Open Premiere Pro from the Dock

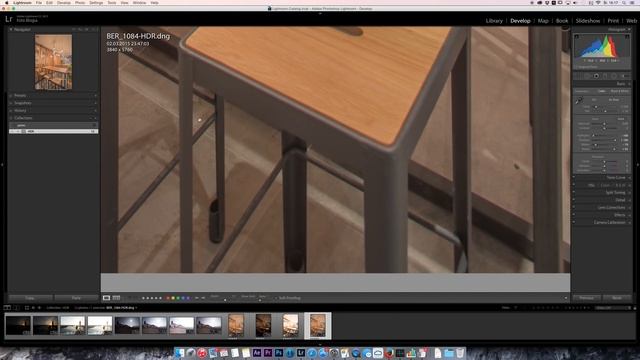pyautogui.click(x=268, y=353)
